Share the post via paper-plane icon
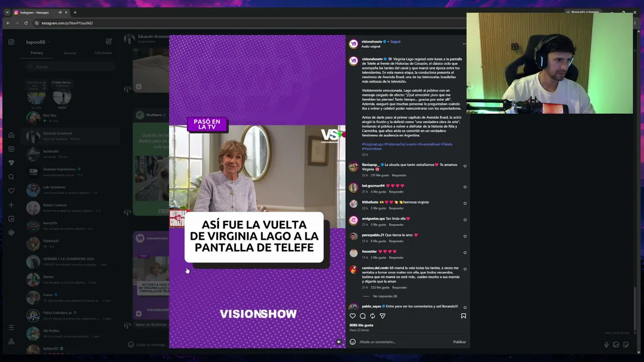The image size is (644, 362). (382, 316)
